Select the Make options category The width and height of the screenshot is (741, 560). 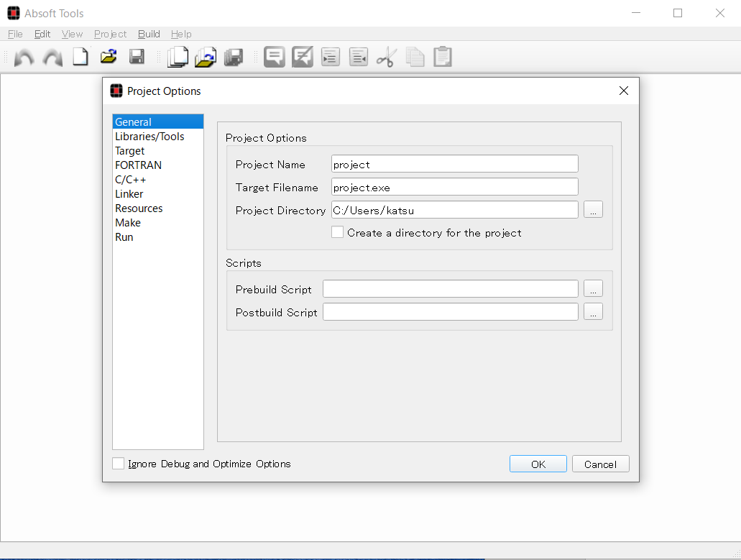(158, 223)
